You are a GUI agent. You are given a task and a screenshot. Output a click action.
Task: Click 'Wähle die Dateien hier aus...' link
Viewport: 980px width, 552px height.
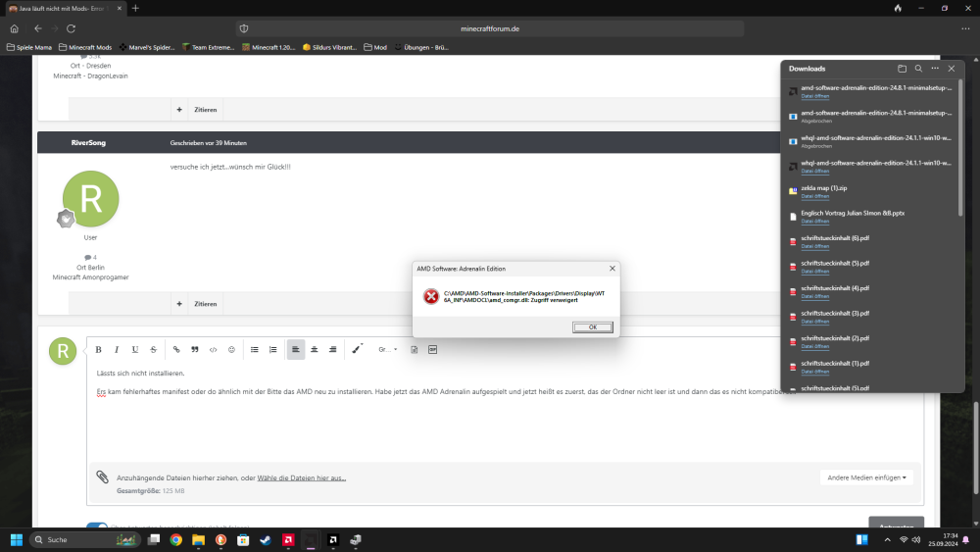[x=301, y=477]
